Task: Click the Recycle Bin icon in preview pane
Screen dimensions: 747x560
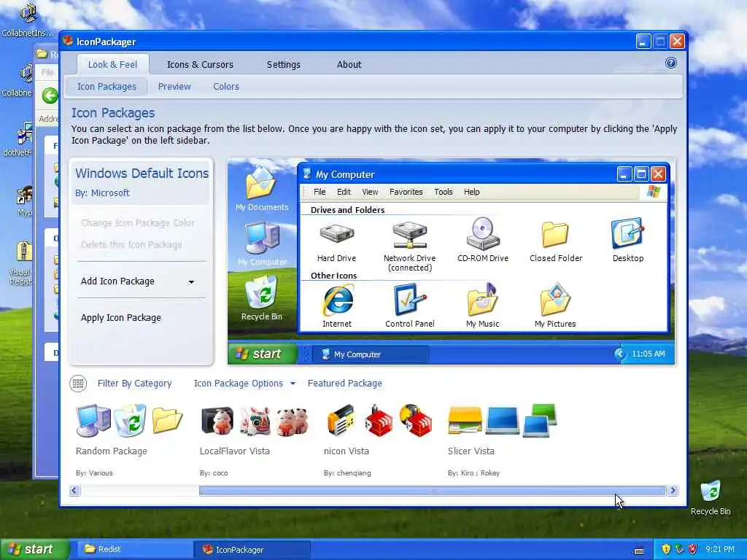Action: point(261,292)
